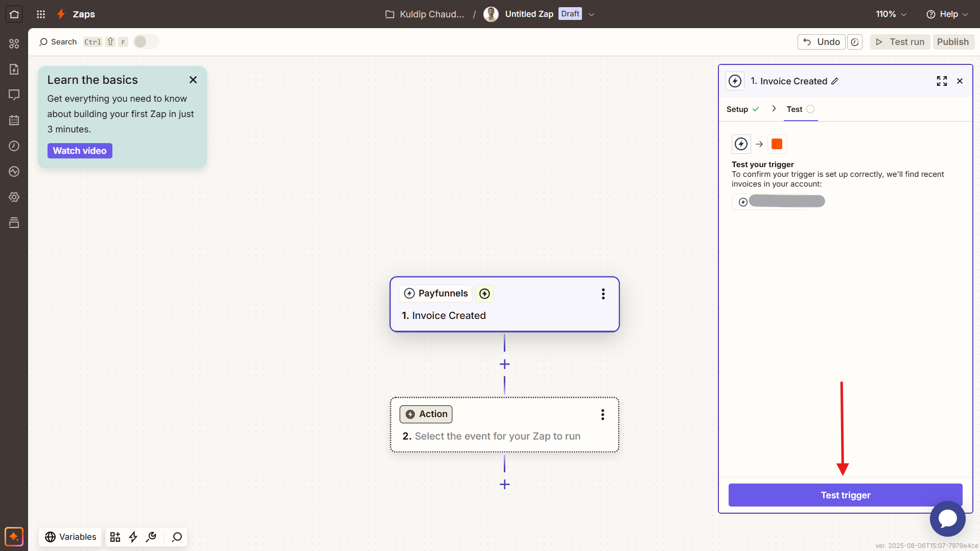Add step between trigger and action
This screenshot has height=551, width=980.
tap(504, 364)
